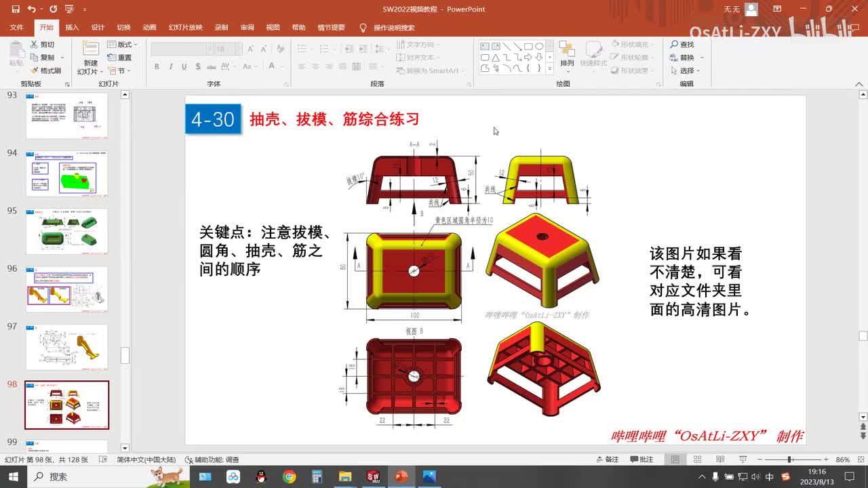Click the Replace (替换) button

(x=682, y=58)
